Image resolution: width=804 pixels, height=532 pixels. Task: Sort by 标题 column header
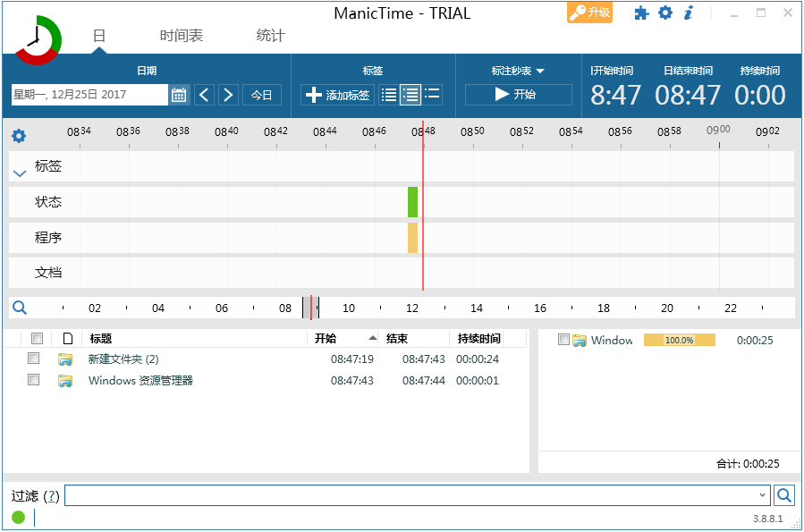[101, 338]
